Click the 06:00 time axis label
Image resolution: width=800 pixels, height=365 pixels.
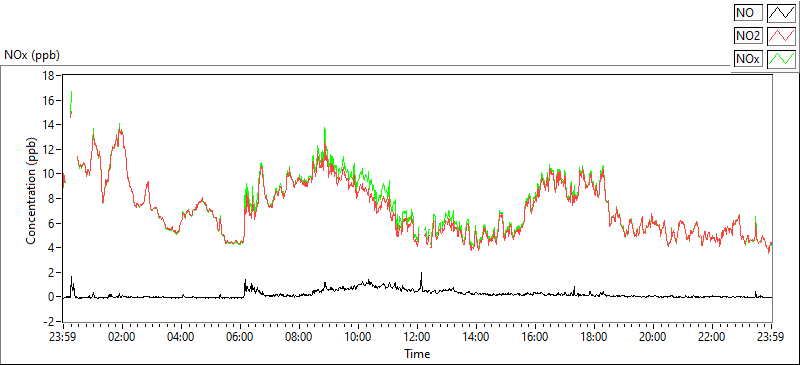coord(240,337)
